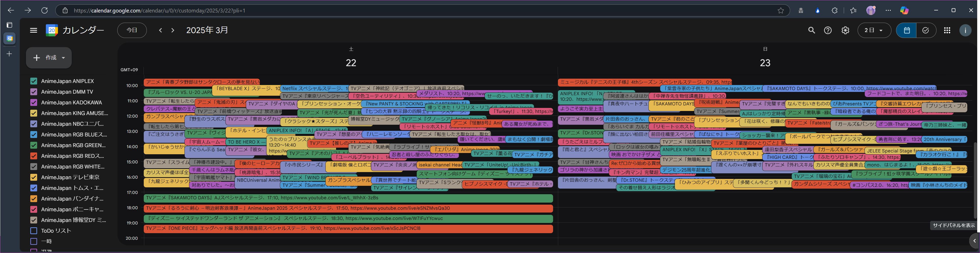Reload the page
This screenshot has height=253, width=980.
click(45, 10)
